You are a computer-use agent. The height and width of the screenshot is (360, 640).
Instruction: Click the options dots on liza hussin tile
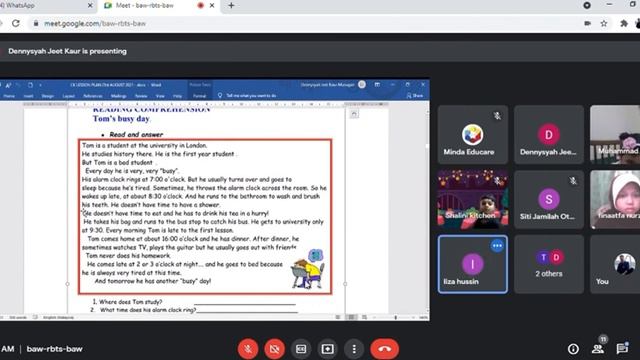tap(497, 246)
